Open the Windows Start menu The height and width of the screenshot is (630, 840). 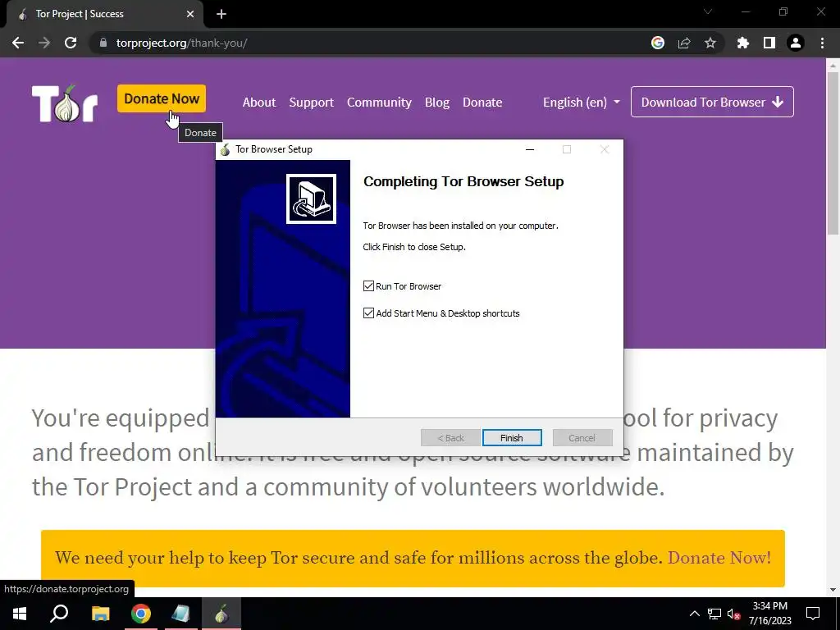(20, 614)
